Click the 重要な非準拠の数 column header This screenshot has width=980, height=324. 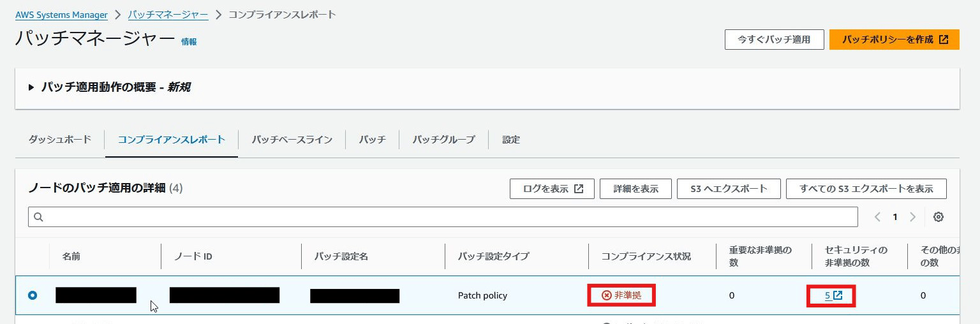pyautogui.click(x=761, y=256)
